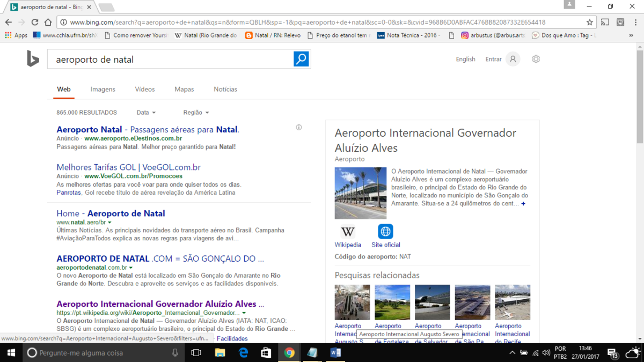Switch language to English

coord(465,60)
